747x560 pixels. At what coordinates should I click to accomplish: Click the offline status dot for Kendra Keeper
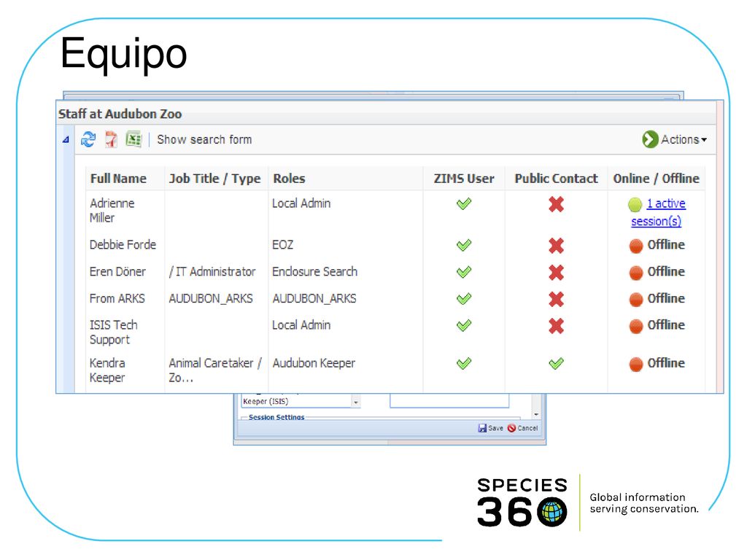(x=636, y=364)
